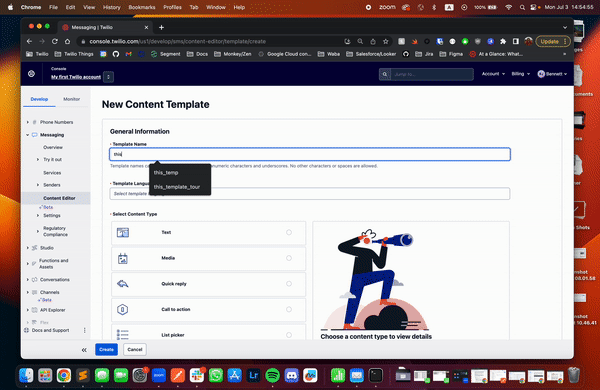Expand the Conversations sidebar section

pyautogui.click(x=28, y=279)
